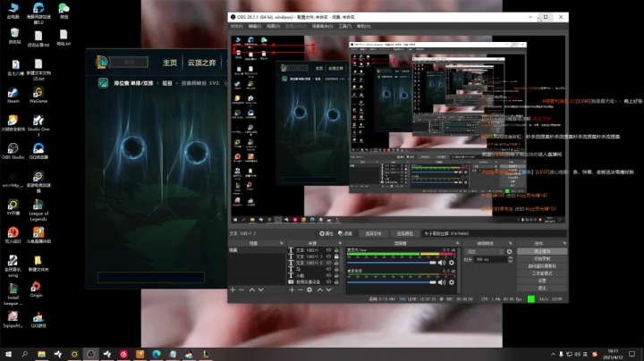
Task: Toggle lock on 文本 (GDI+) source
Action: pos(336,250)
